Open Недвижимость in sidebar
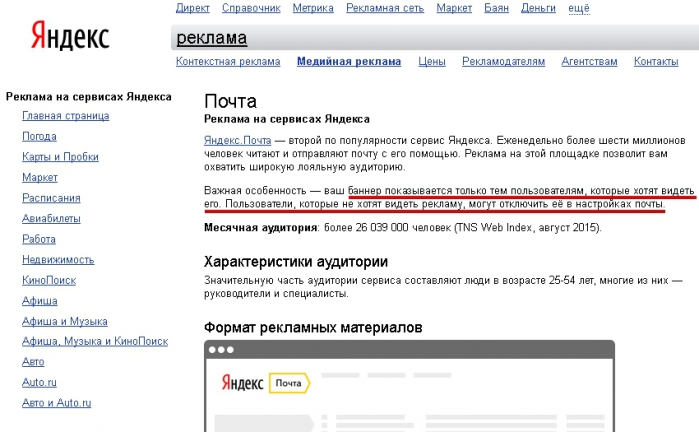 [58, 260]
